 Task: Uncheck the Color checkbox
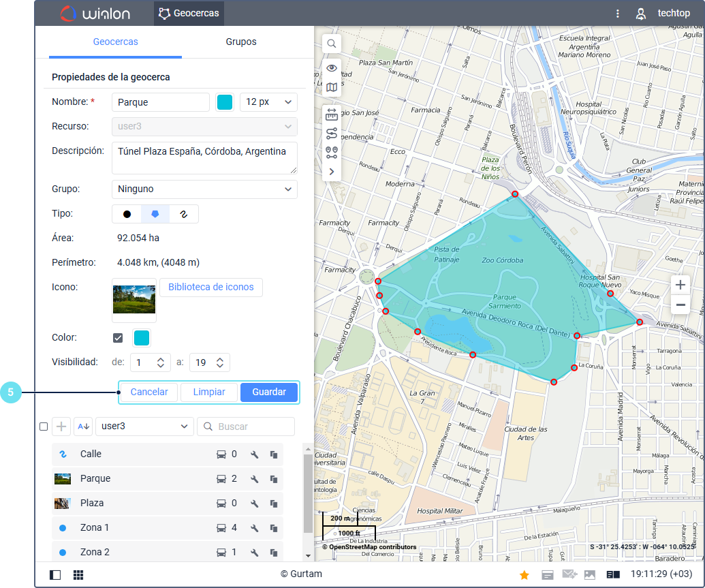[x=118, y=338]
